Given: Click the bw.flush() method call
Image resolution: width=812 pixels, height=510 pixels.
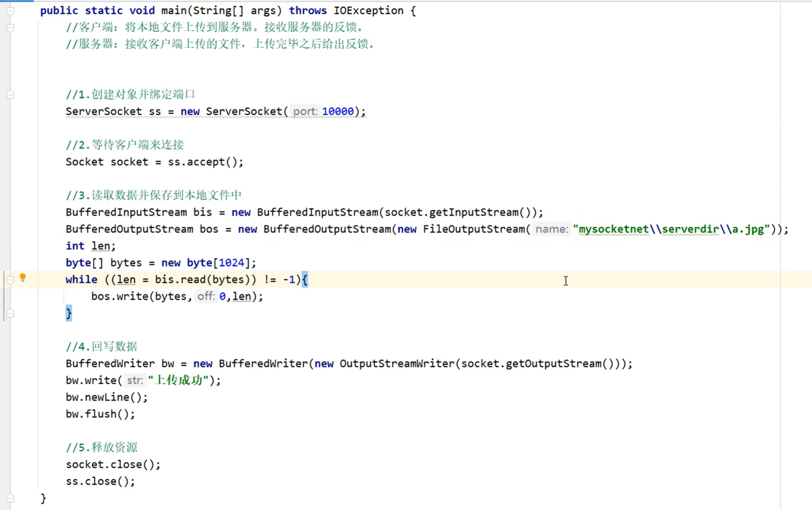Looking at the screenshot, I should [x=99, y=414].
